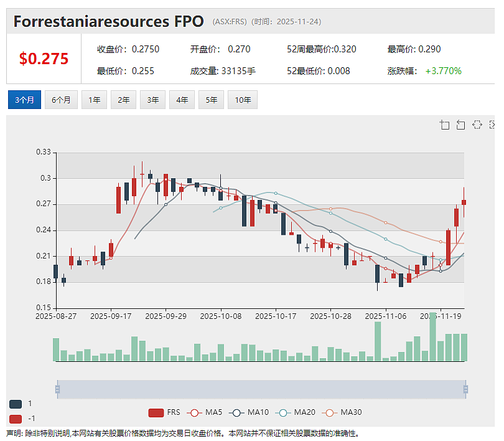Click 52周最高价:0.320 text
Viewport: 504px width, 441px height.
click(322, 49)
